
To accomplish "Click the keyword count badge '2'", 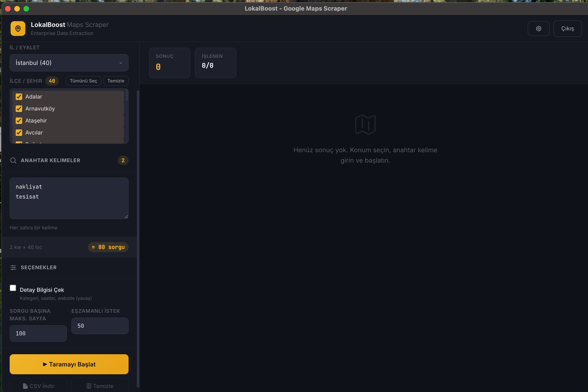I will click(123, 161).
